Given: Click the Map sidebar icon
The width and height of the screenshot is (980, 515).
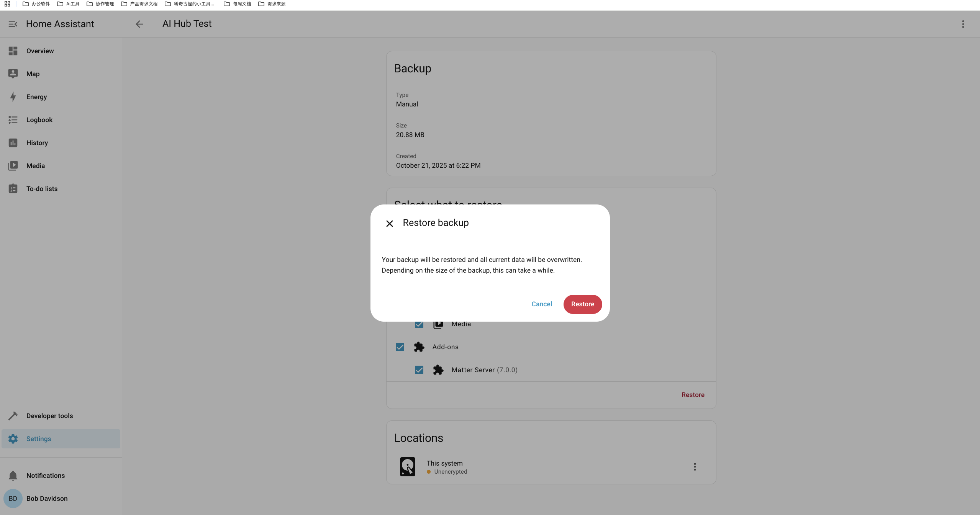Looking at the screenshot, I should click(x=13, y=74).
